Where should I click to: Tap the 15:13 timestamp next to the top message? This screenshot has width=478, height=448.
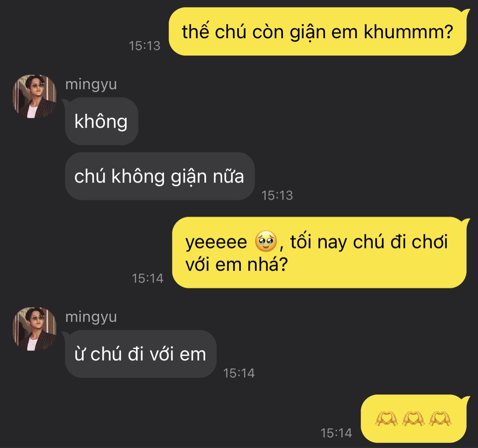tap(144, 46)
